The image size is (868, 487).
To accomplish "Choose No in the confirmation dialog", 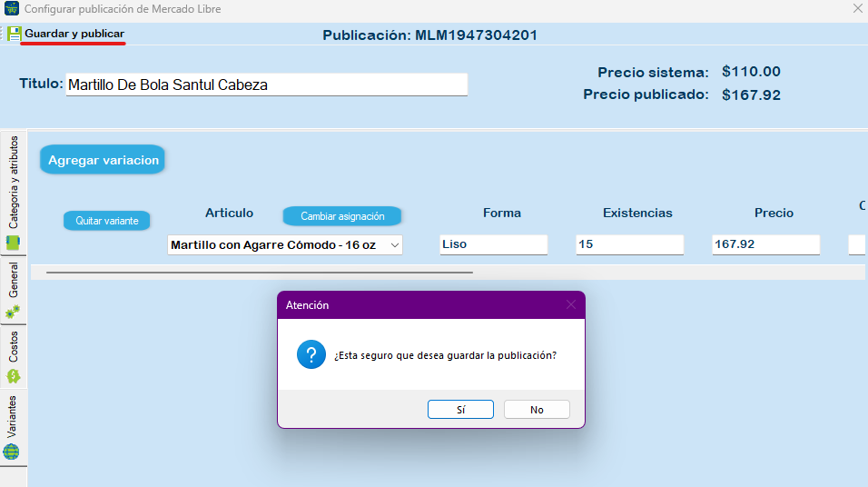I will [537, 410].
